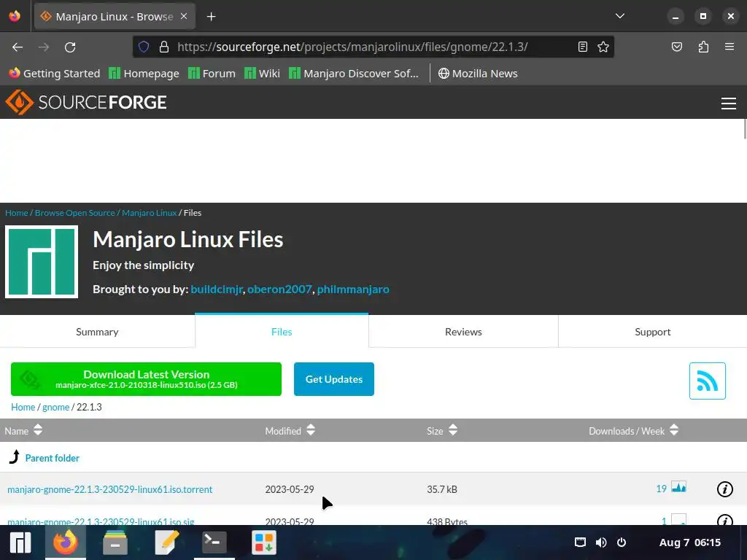Click the Manjaro Linux browser tab
This screenshot has height=560, width=747.
[115, 17]
